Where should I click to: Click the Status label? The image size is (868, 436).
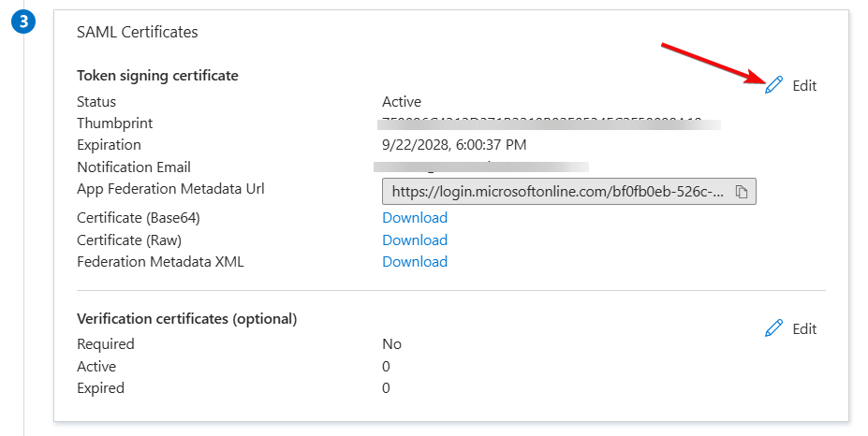click(96, 102)
